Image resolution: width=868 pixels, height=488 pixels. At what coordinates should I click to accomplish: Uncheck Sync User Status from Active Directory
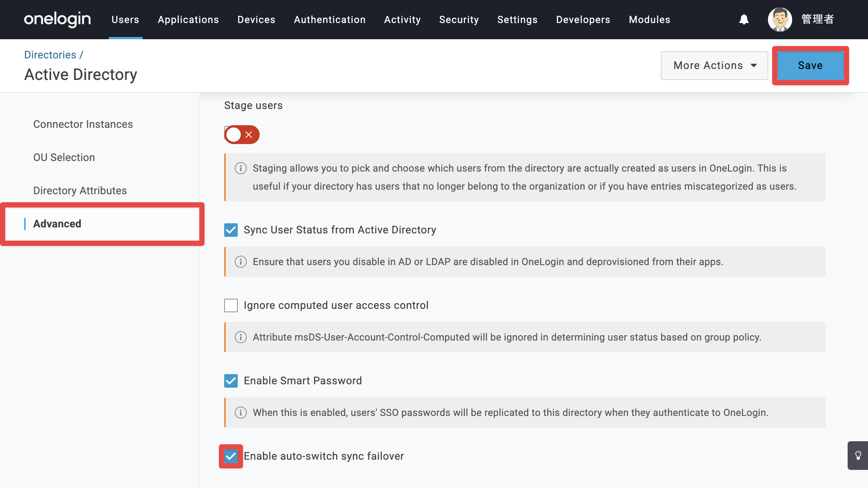[231, 230]
